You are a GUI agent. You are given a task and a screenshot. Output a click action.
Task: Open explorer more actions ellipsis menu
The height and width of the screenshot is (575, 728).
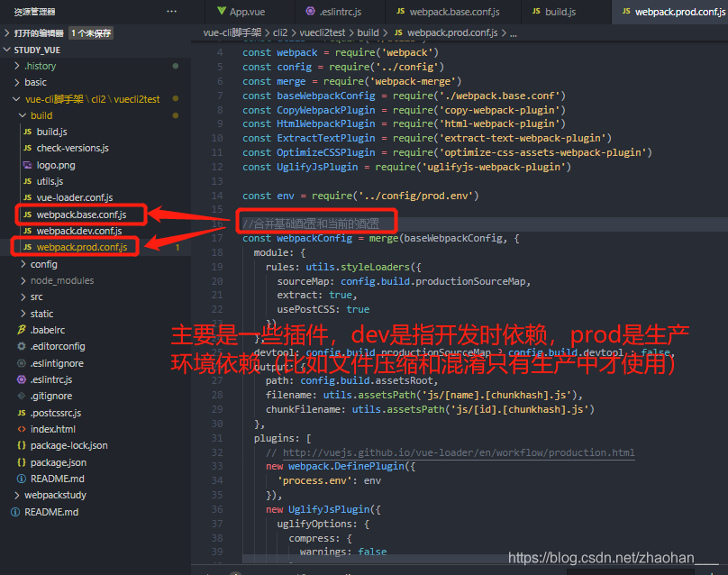(171, 11)
